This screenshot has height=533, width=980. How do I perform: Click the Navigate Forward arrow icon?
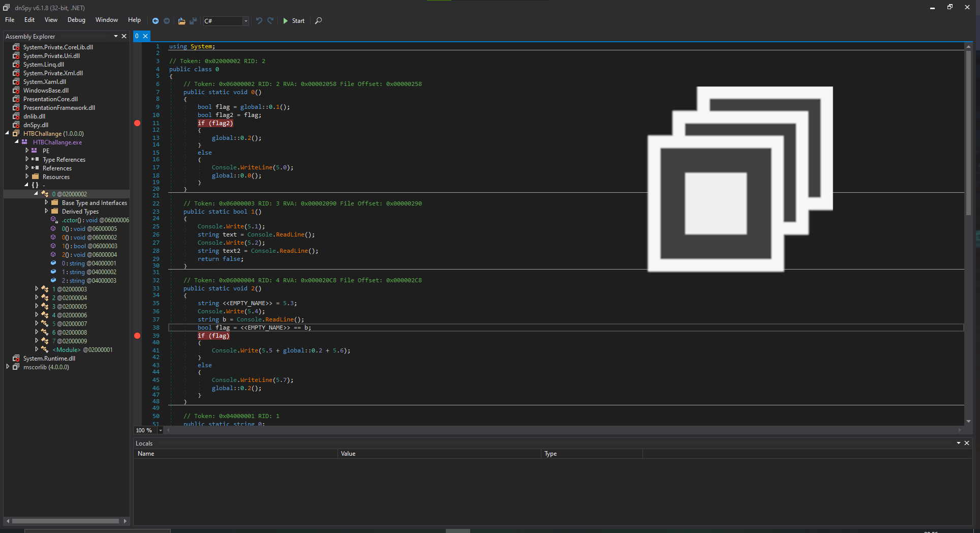167,21
